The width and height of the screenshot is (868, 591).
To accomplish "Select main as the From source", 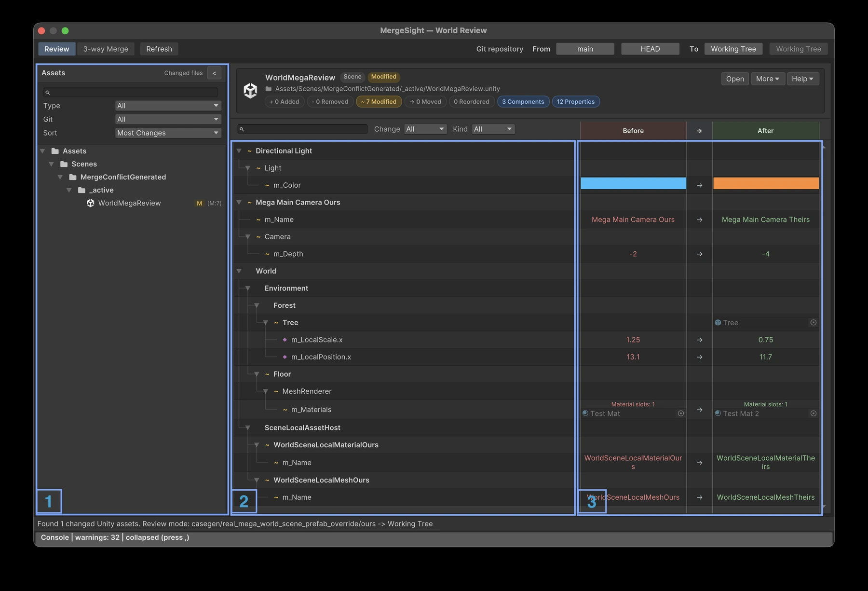I will click(585, 49).
